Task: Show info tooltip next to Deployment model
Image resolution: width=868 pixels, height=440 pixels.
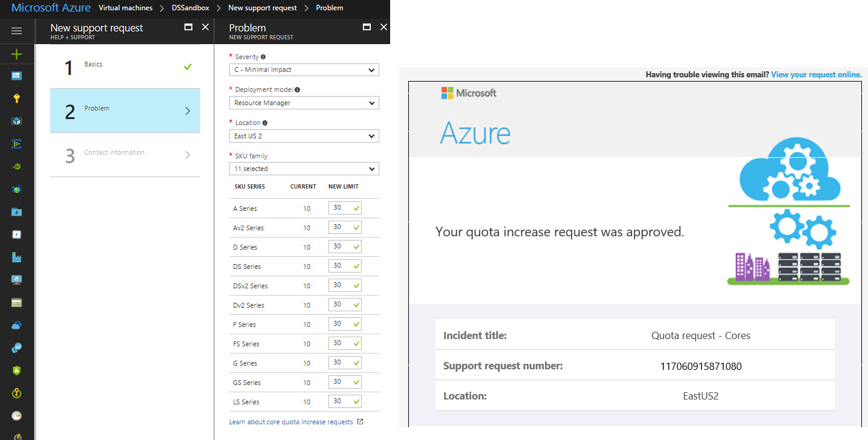Action: (297, 89)
